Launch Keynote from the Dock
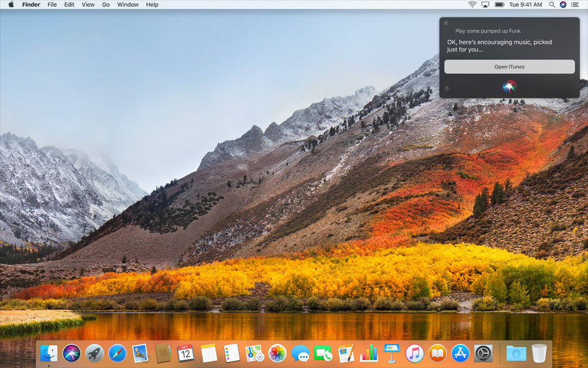Screen dimensions: 588x368 [x=391, y=354]
